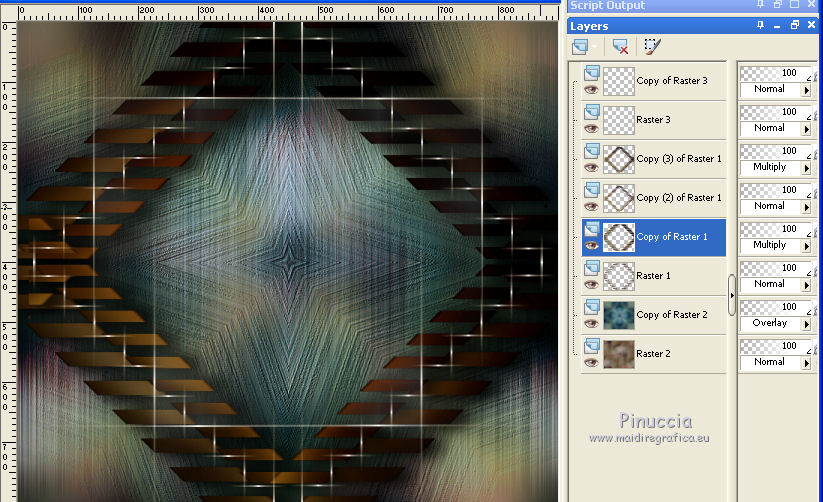Click layer type icon of Raster 2
The width and height of the screenshot is (823, 502).
click(591, 345)
